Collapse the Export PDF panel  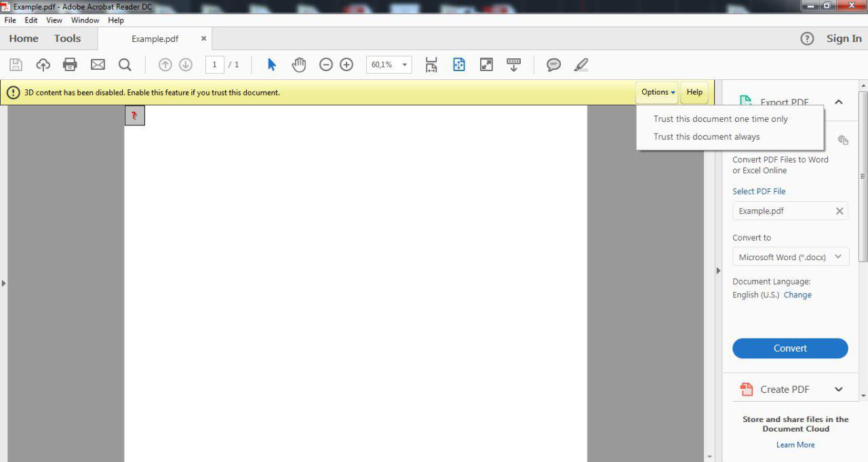[x=839, y=101]
